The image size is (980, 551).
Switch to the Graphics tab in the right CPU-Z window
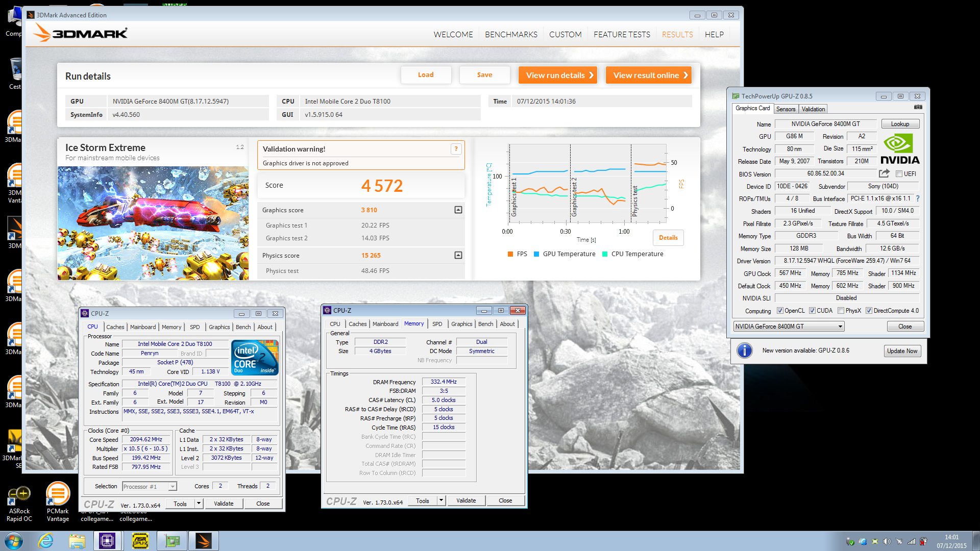461,324
